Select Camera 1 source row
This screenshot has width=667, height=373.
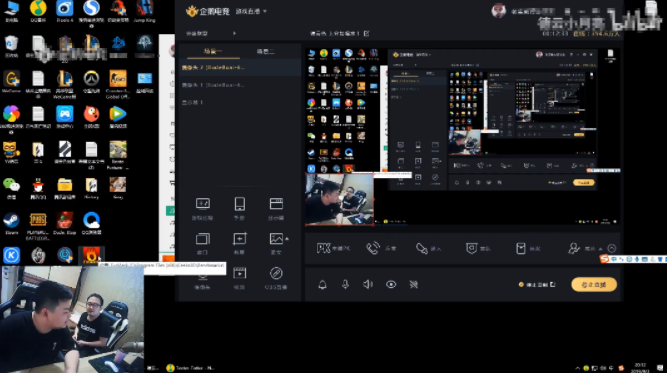coord(240,85)
